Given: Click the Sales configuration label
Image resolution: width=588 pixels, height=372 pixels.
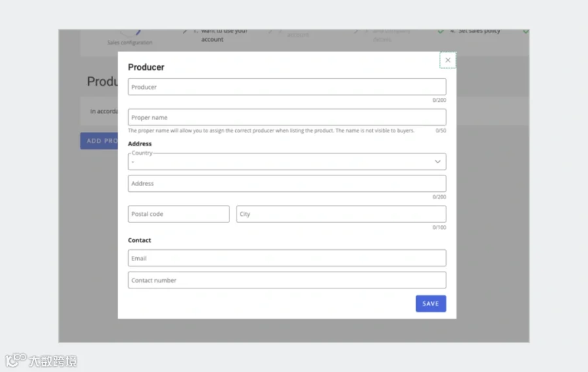Looking at the screenshot, I should pyautogui.click(x=130, y=42).
